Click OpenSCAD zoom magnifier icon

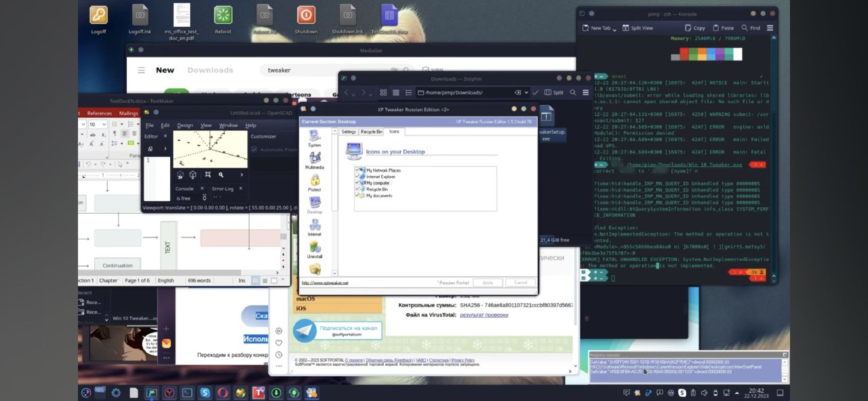(x=220, y=175)
